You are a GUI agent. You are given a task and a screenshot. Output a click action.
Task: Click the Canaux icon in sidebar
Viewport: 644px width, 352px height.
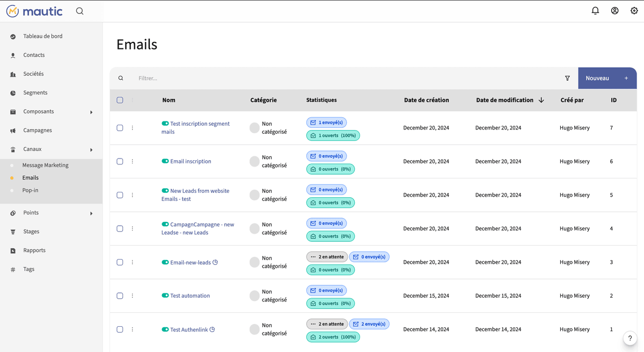coord(13,149)
